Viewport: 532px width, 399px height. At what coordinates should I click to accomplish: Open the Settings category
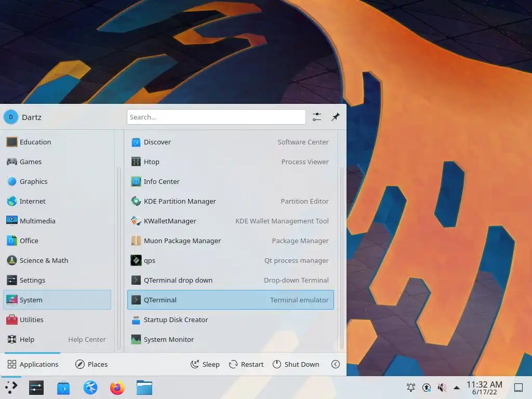tap(57, 280)
